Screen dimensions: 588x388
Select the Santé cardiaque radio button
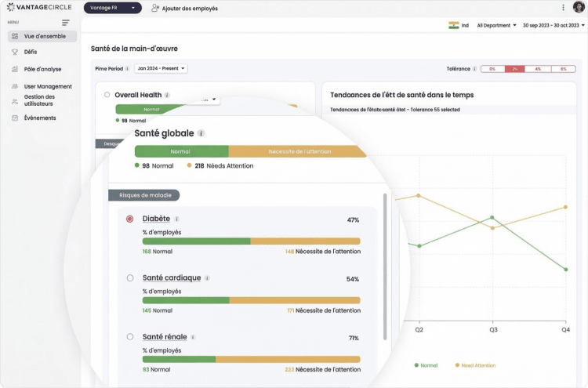pyautogui.click(x=129, y=278)
